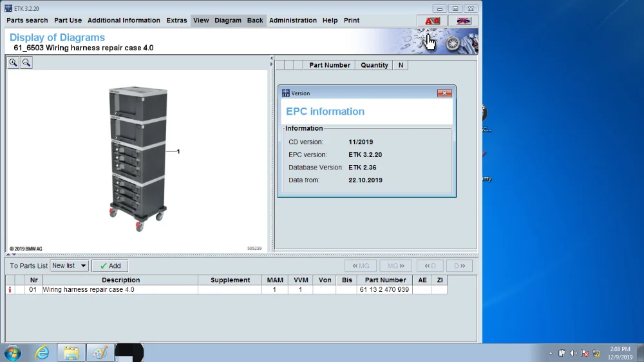
Task: Open the New list dropdown
Action: (x=69, y=266)
